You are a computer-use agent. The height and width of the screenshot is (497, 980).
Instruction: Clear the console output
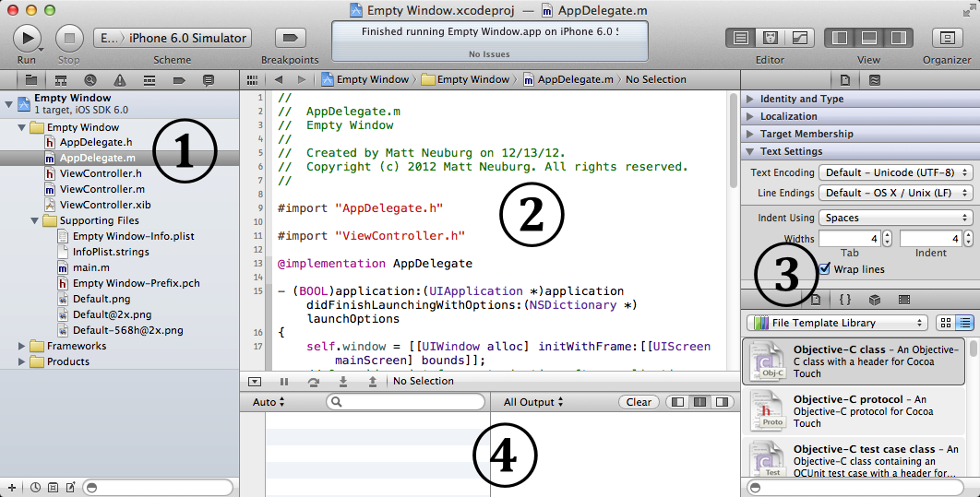click(x=639, y=402)
